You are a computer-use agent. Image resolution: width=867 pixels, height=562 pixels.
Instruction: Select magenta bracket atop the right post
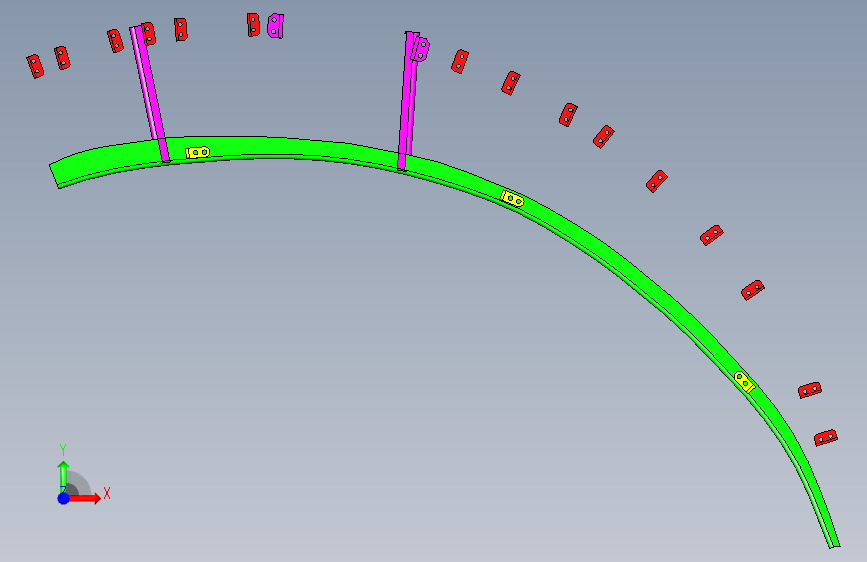click(421, 49)
